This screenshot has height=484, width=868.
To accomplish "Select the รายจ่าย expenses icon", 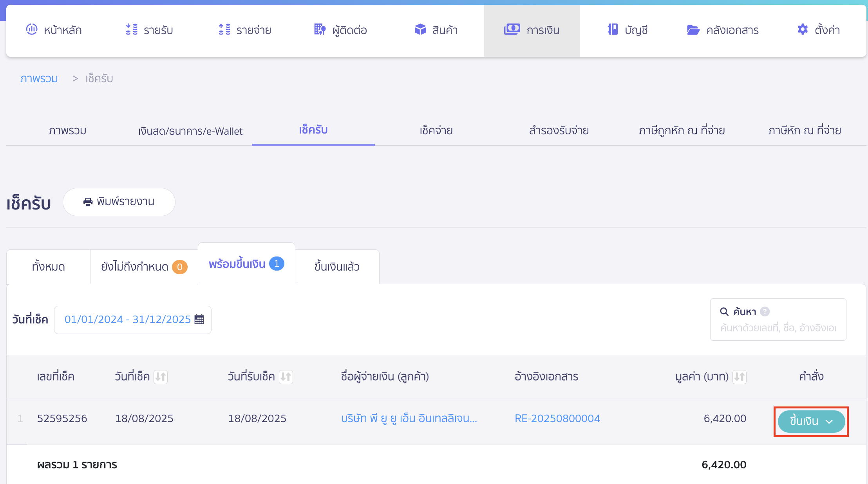I will tap(224, 29).
